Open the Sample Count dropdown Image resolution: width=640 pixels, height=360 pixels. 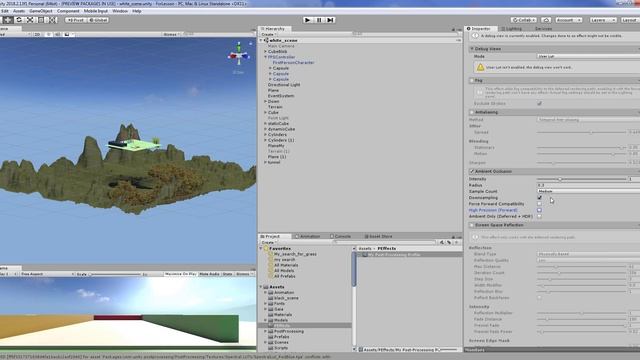(588, 191)
